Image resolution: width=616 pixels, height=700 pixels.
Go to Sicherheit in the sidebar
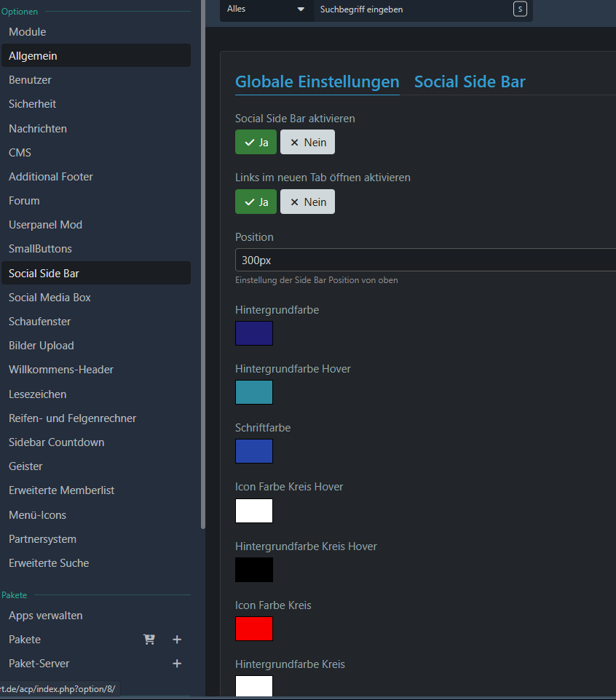point(33,104)
